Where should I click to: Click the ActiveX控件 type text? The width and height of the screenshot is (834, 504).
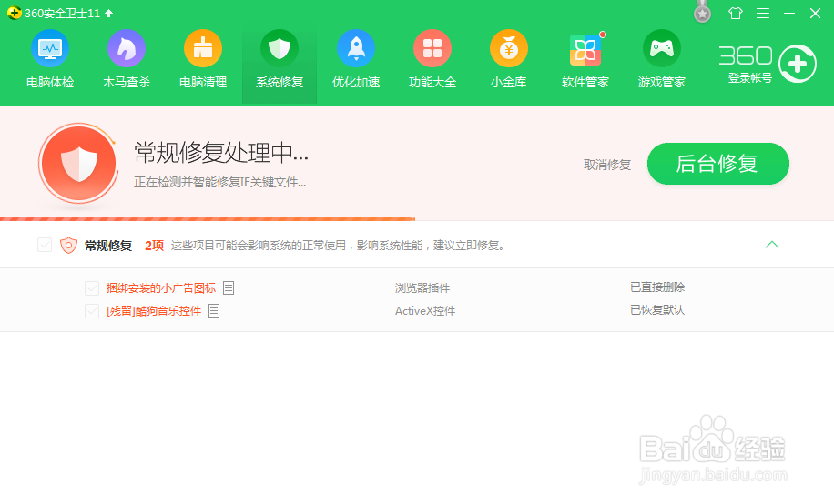click(425, 311)
